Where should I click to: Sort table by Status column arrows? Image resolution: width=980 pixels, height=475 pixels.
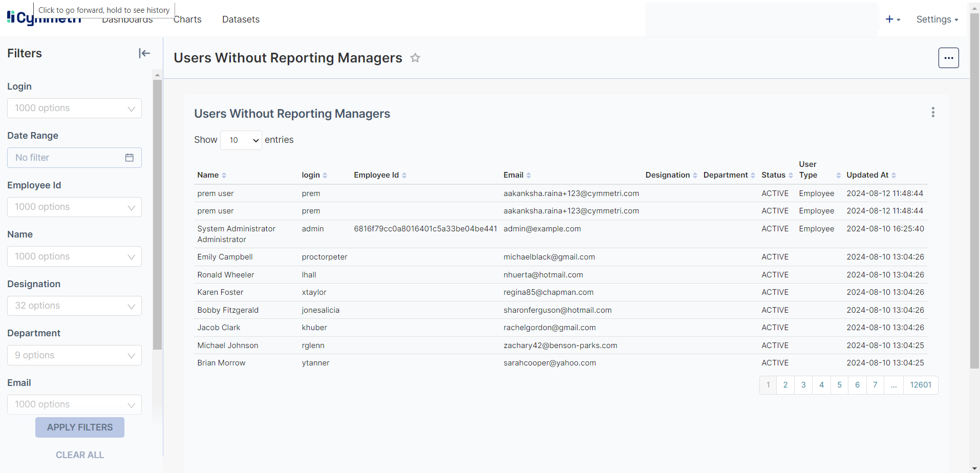[x=791, y=176]
